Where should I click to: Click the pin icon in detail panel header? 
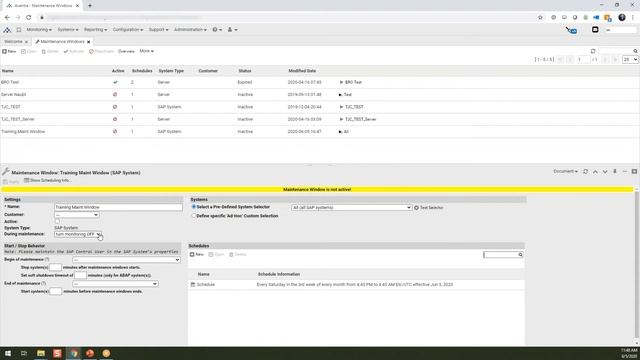pos(615,171)
